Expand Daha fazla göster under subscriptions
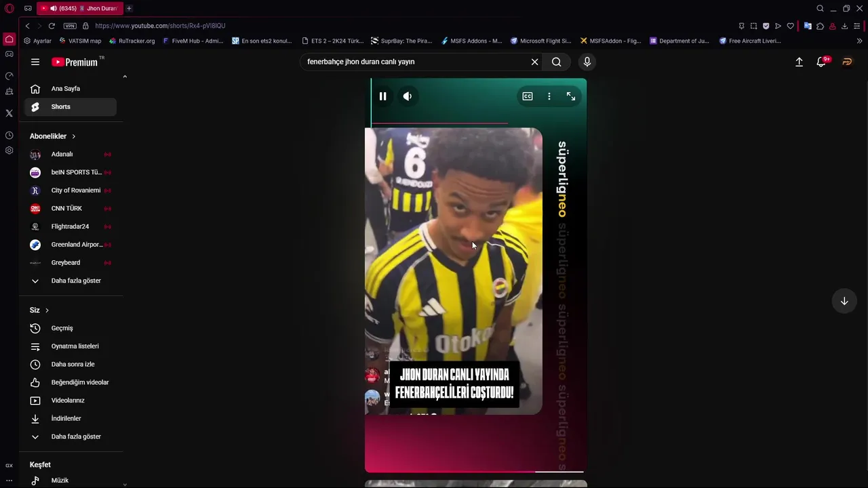The image size is (868, 488). coord(71,281)
